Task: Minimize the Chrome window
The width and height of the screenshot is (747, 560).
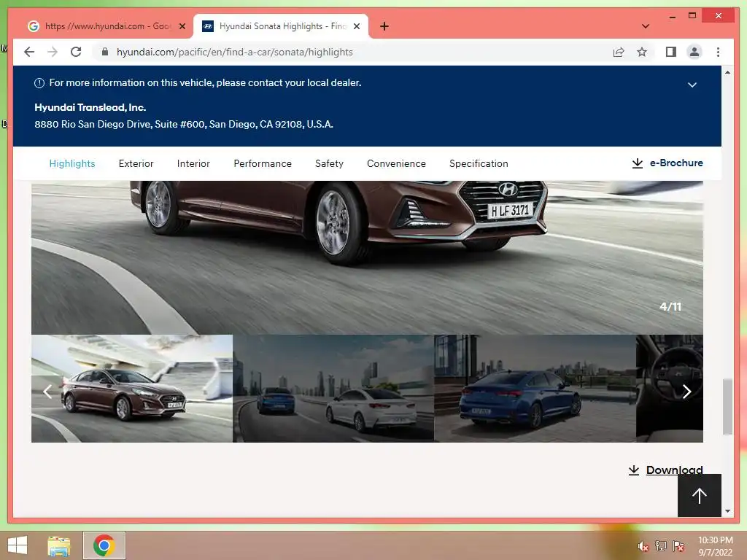Action: pyautogui.click(x=672, y=16)
